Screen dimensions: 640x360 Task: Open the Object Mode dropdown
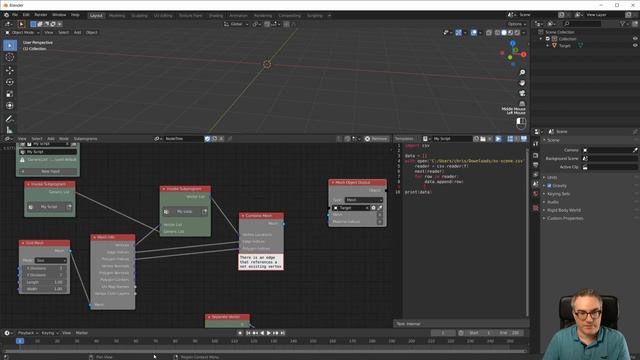pos(22,32)
